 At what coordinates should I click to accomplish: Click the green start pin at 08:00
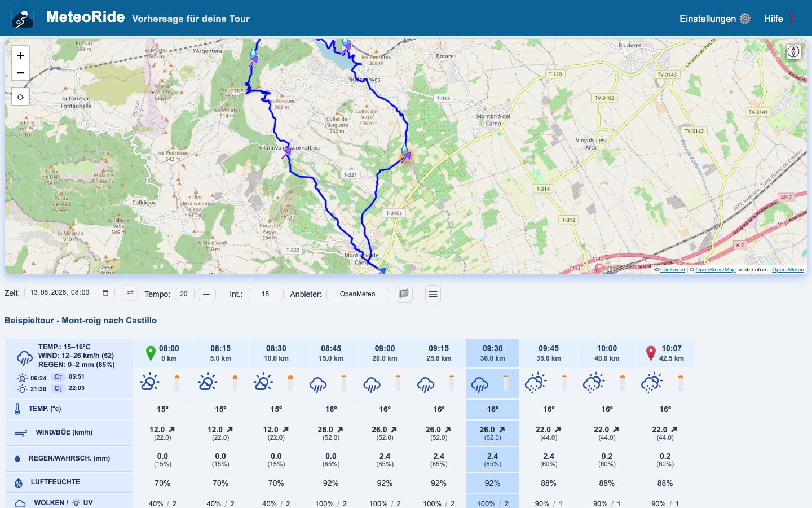click(x=151, y=353)
